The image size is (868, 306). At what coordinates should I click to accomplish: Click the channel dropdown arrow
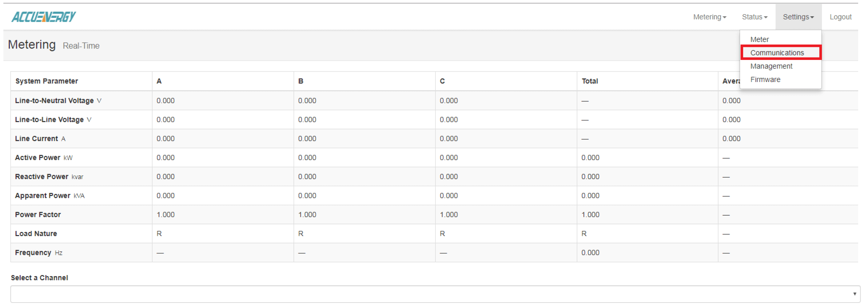click(854, 294)
